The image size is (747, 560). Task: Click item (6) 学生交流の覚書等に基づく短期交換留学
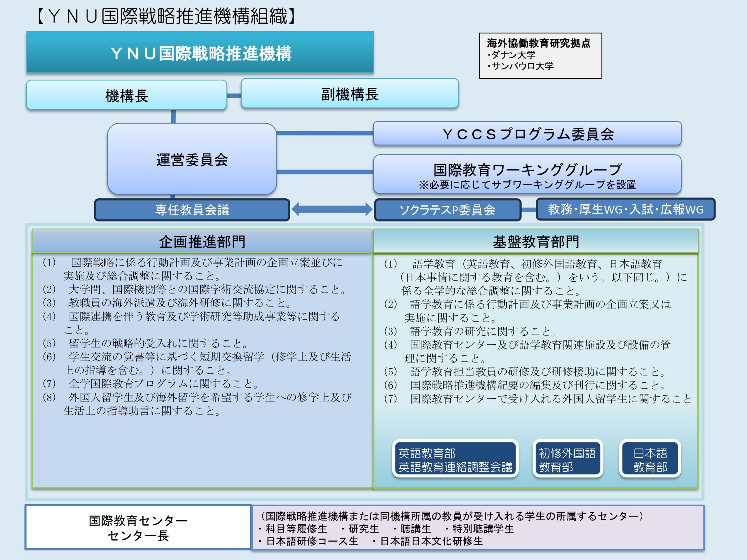point(197,363)
